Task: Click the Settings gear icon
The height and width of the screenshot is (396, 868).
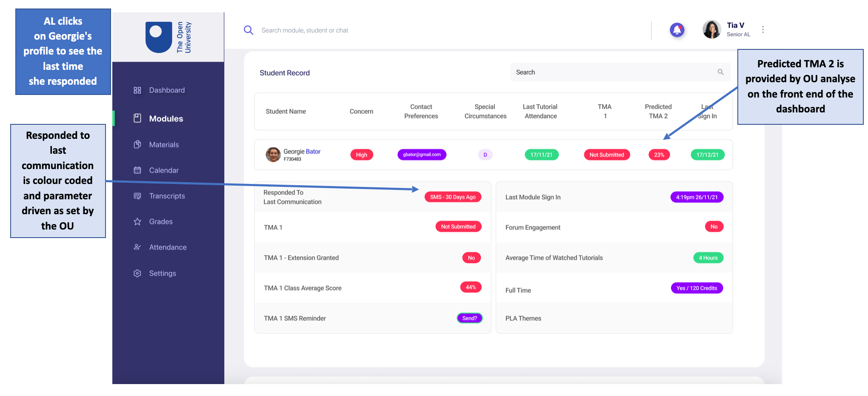Action: click(137, 273)
